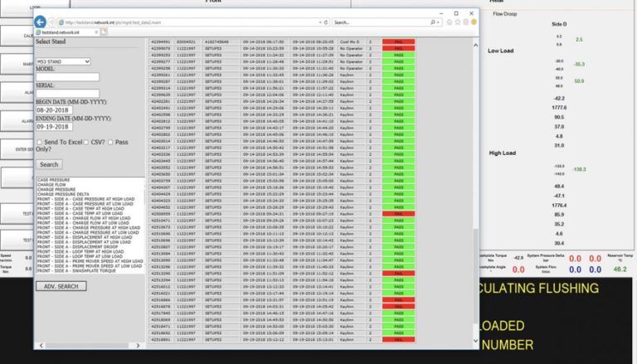Image resolution: width=637 pixels, height=364 pixels.
Task: Close the teststand.network.int tab
Action: [x=96, y=32]
